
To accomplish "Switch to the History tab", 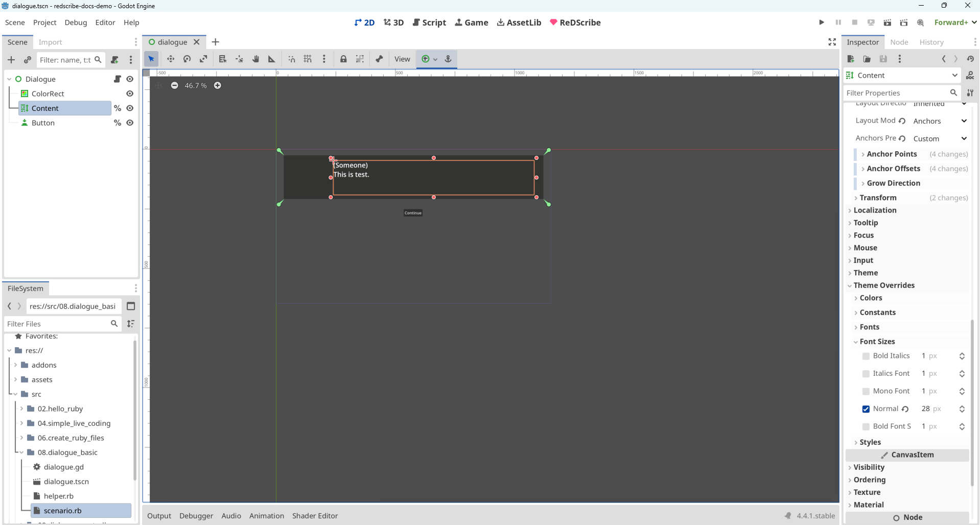I will (x=931, y=42).
